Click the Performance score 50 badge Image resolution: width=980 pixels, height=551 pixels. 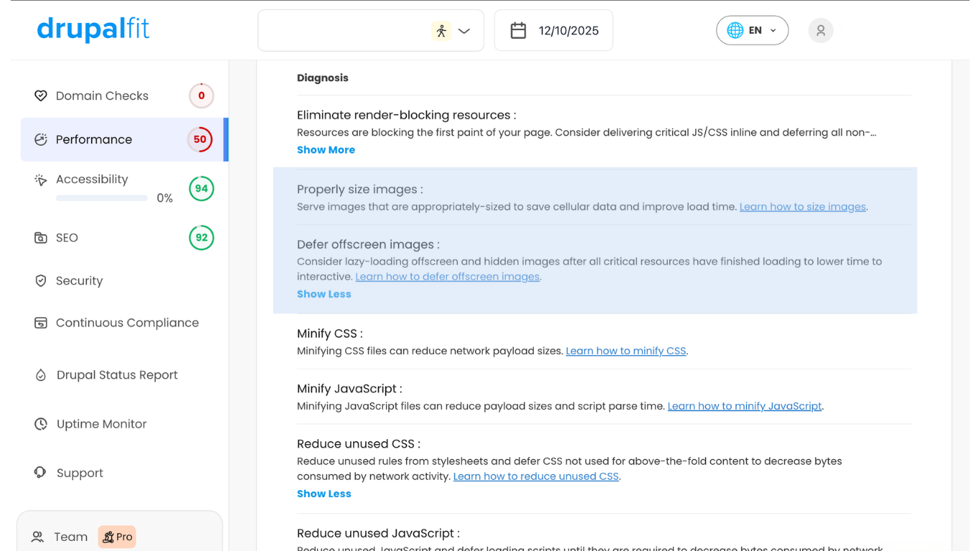[x=200, y=139]
